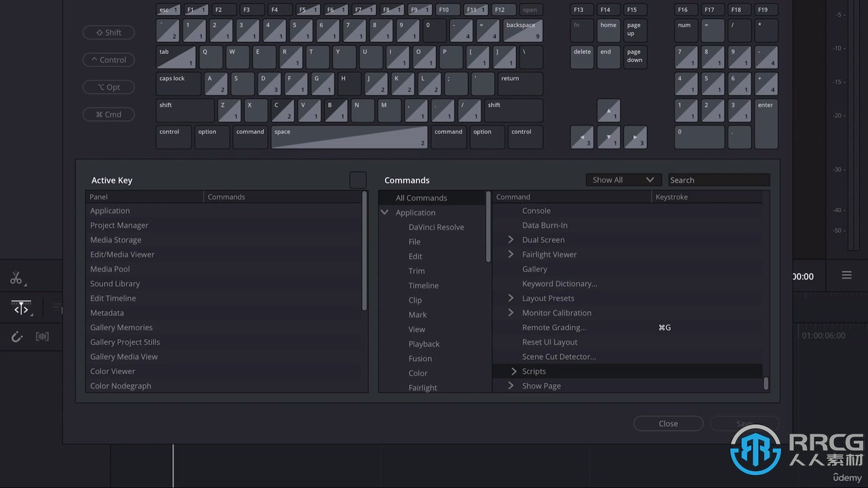Click the page down key

(635, 57)
